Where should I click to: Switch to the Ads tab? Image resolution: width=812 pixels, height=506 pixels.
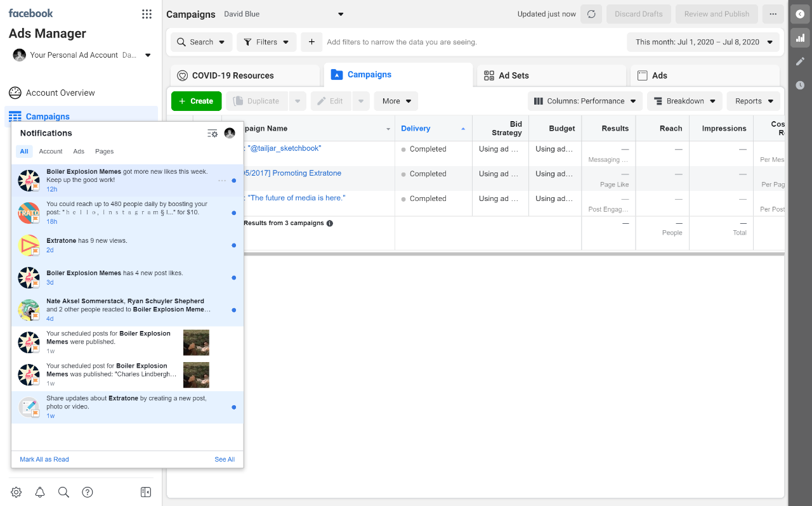[705, 75]
